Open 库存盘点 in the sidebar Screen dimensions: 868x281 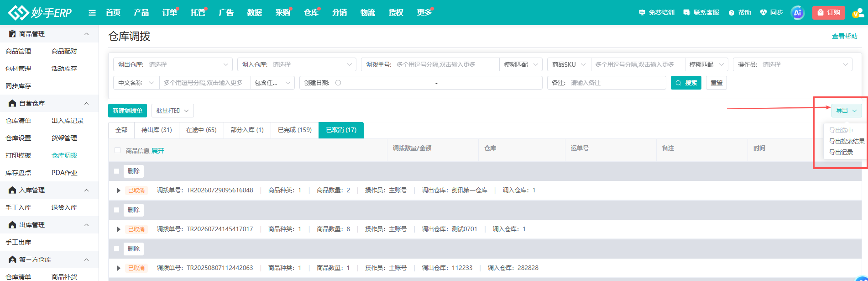(18, 173)
